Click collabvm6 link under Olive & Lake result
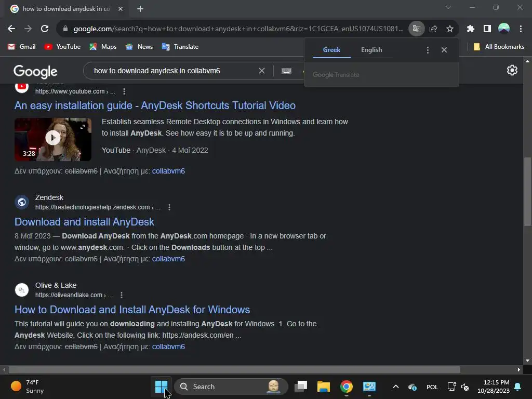The height and width of the screenshot is (399, 532). click(168, 347)
